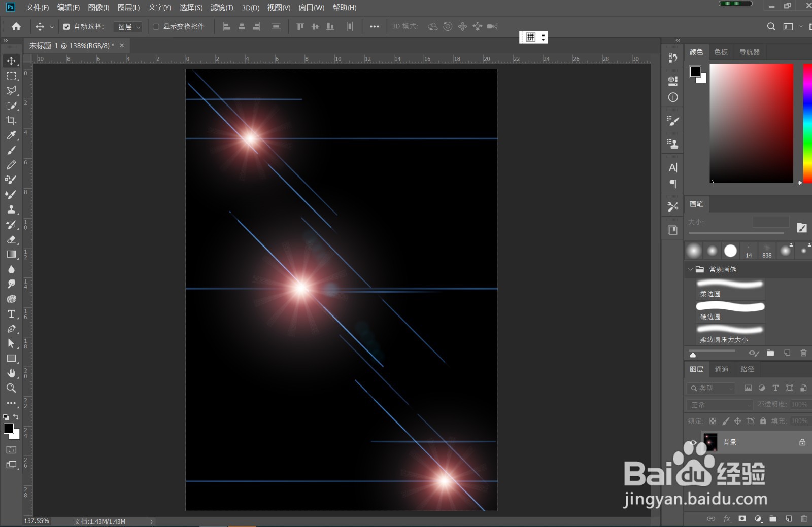This screenshot has width=812, height=527.
Task: Open the layer filter 类型 dropdown
Action: point(712,388)
